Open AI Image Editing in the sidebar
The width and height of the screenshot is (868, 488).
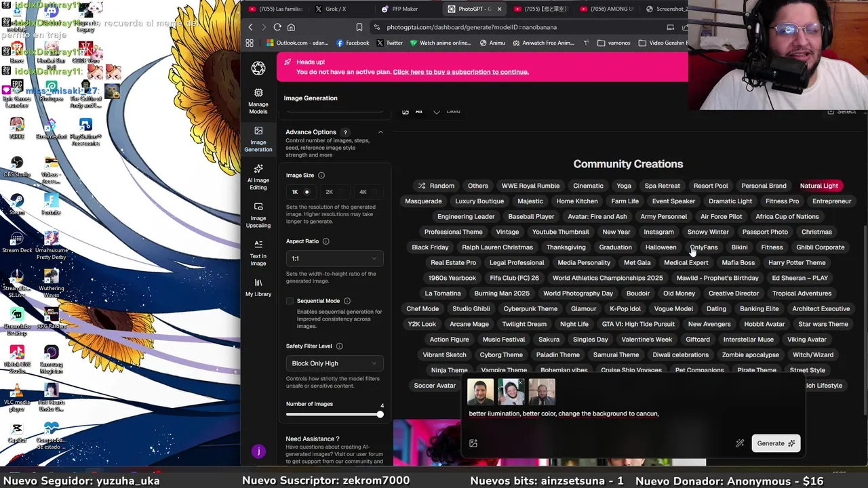[258, 176]
